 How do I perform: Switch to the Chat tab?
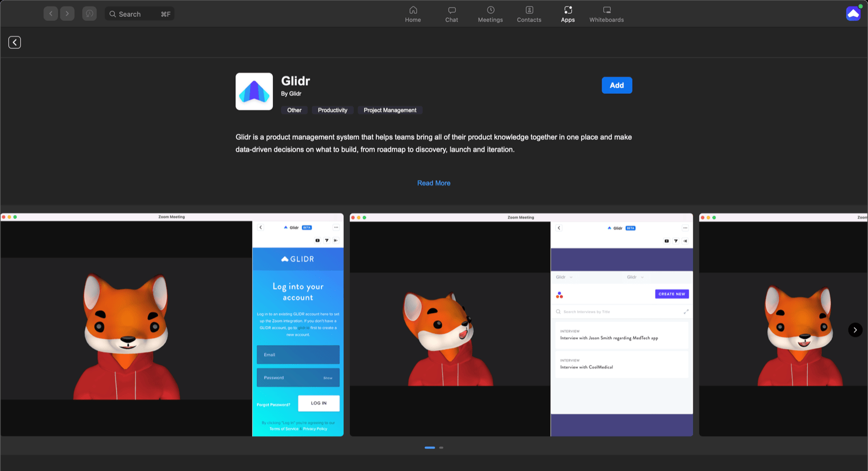coord(451,14)
